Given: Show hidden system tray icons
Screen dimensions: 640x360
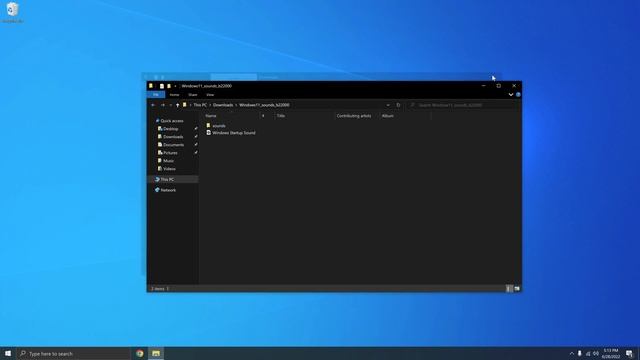Looking at the screenshot, I should click(x=571, y=353).
